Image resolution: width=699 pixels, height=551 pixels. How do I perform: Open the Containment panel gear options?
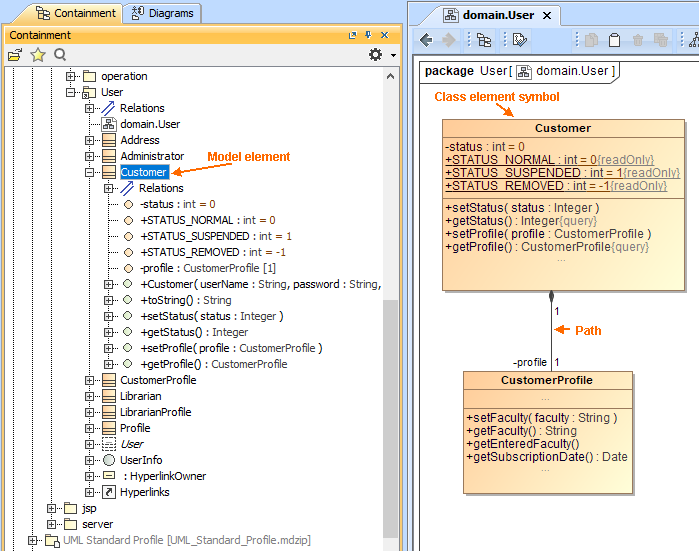(376, 55)
